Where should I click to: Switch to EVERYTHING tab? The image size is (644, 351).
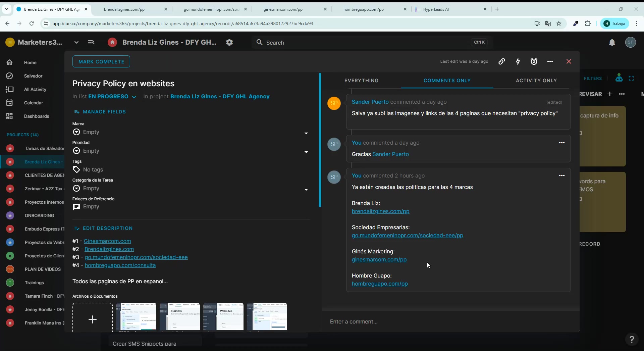pos(361,81)
